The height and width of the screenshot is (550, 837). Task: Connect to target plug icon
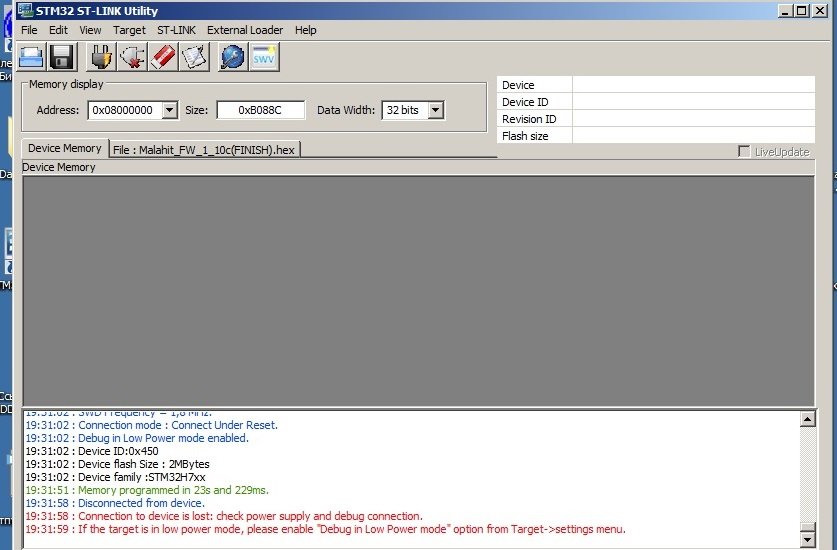point(101,57)
